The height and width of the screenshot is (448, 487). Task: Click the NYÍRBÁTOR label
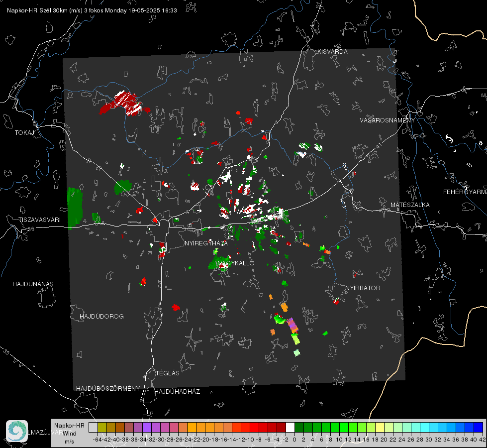(x=363, y=288)
